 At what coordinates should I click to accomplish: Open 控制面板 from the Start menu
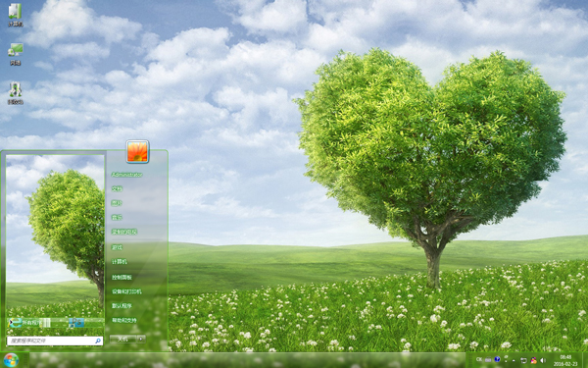122,277
